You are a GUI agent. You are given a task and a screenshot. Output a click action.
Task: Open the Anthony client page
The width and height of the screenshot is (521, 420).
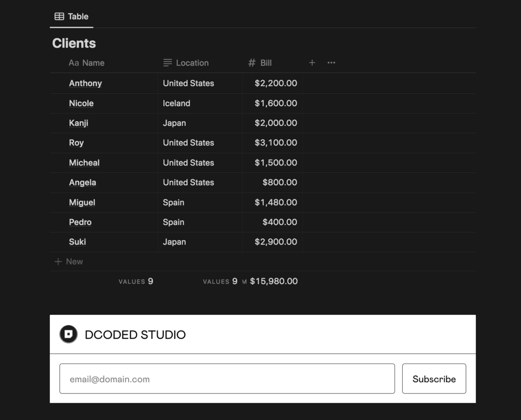[x=86, y=83]
